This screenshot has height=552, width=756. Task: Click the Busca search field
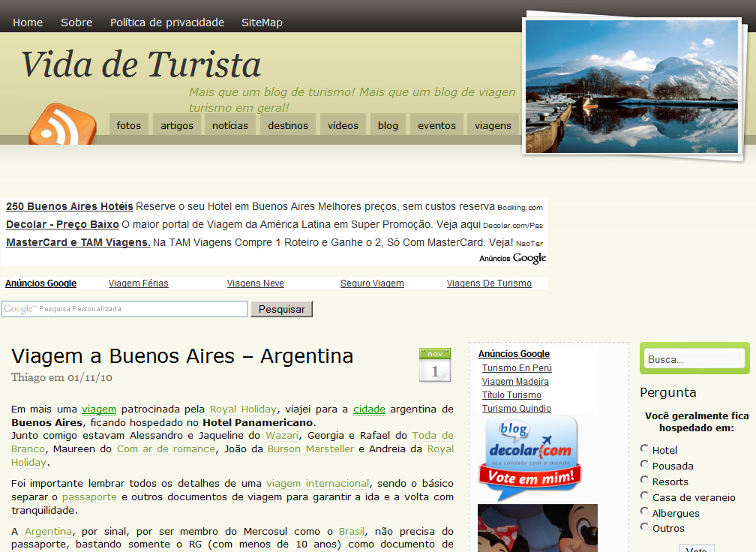(694, 359)
